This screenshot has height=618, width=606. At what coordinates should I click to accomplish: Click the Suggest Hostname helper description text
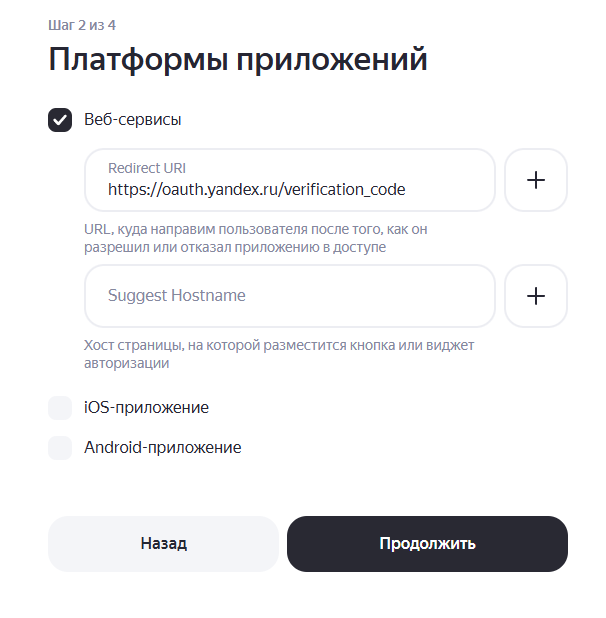(278, 354)
